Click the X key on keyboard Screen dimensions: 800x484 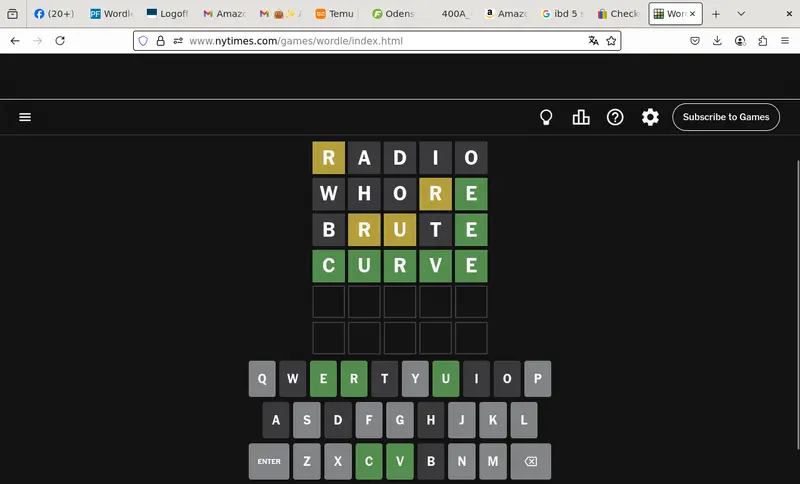tap(338, 461)
